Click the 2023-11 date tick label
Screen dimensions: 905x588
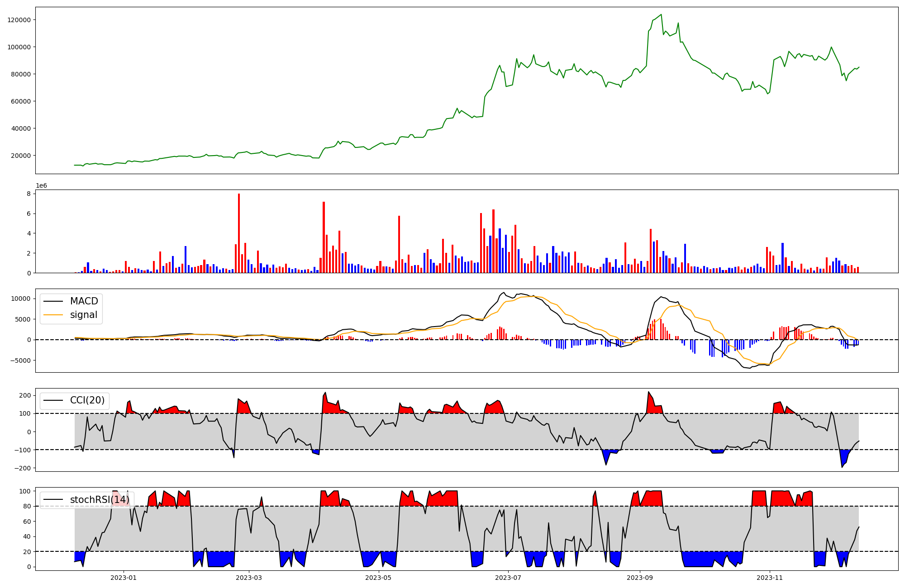pyautogui.click(x=770, y=578)
